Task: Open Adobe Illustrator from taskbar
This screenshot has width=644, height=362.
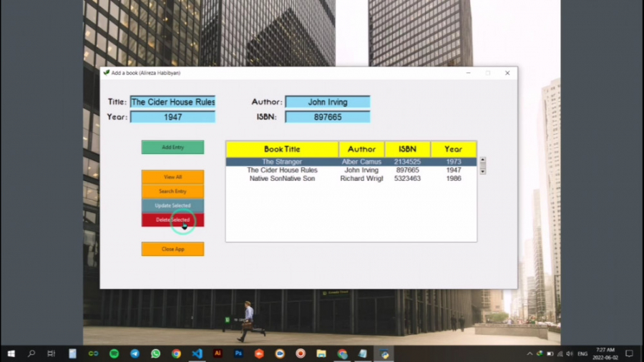Action: tap(218, 353)
